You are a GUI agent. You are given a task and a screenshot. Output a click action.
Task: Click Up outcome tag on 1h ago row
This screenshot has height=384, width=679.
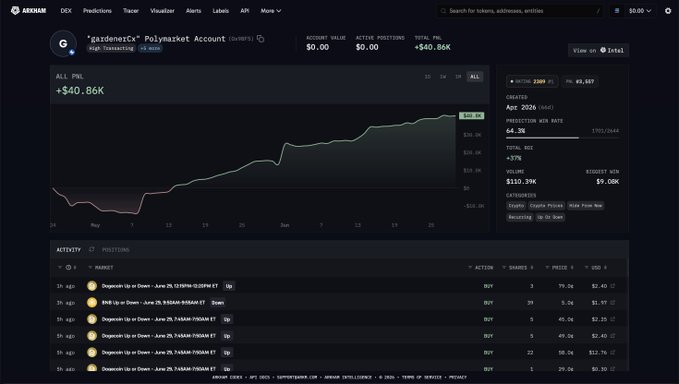(229, 286)
